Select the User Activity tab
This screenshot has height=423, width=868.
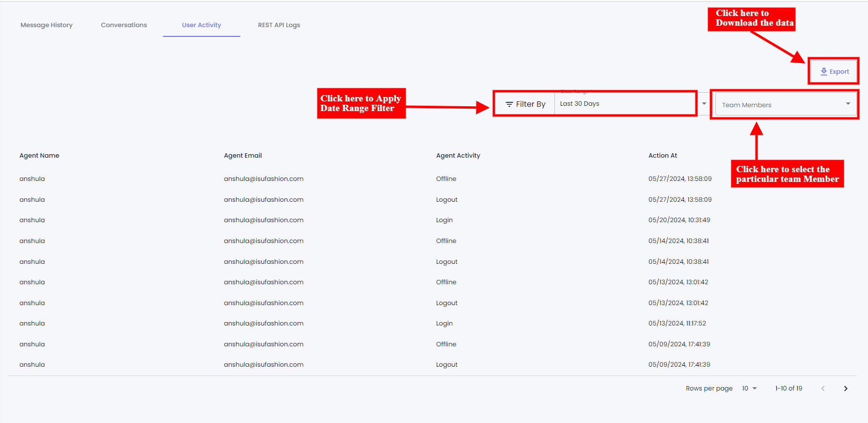(202, 25)
